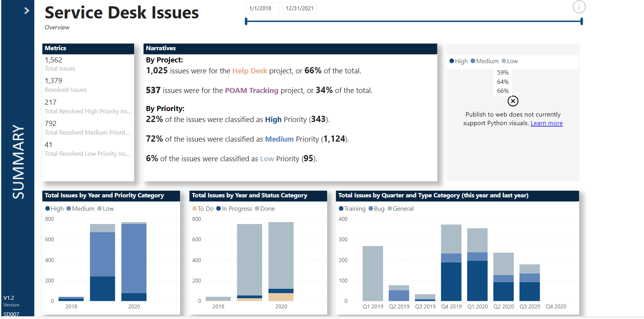Screen dimensions: 644x319
Task: Open the info icon at top right
Action: [579, 7]
